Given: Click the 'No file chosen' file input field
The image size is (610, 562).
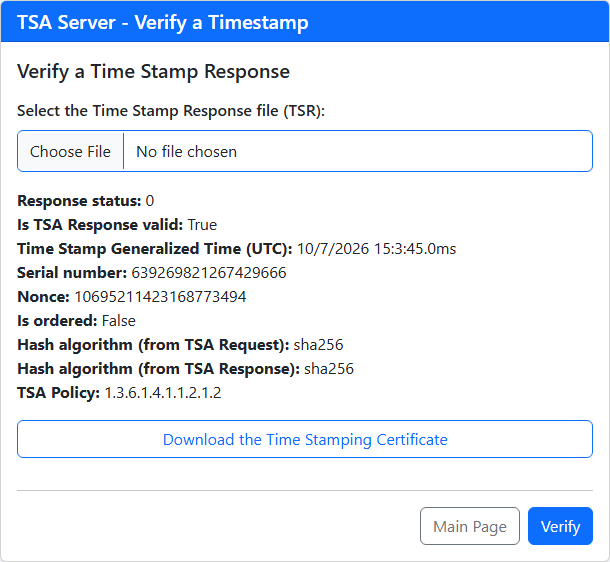Looking at the screenshot, I should coord(305,151).
